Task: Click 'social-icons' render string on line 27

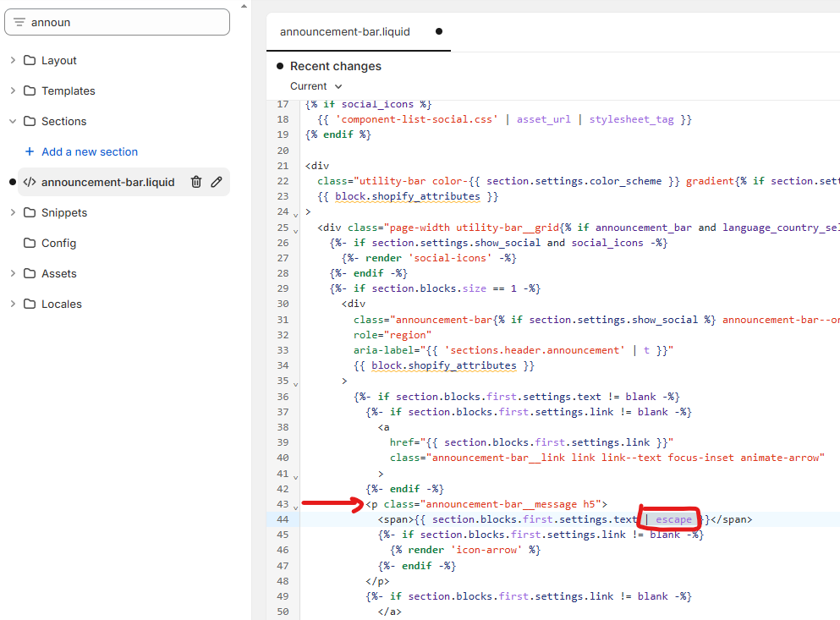Action: point(449,258)
